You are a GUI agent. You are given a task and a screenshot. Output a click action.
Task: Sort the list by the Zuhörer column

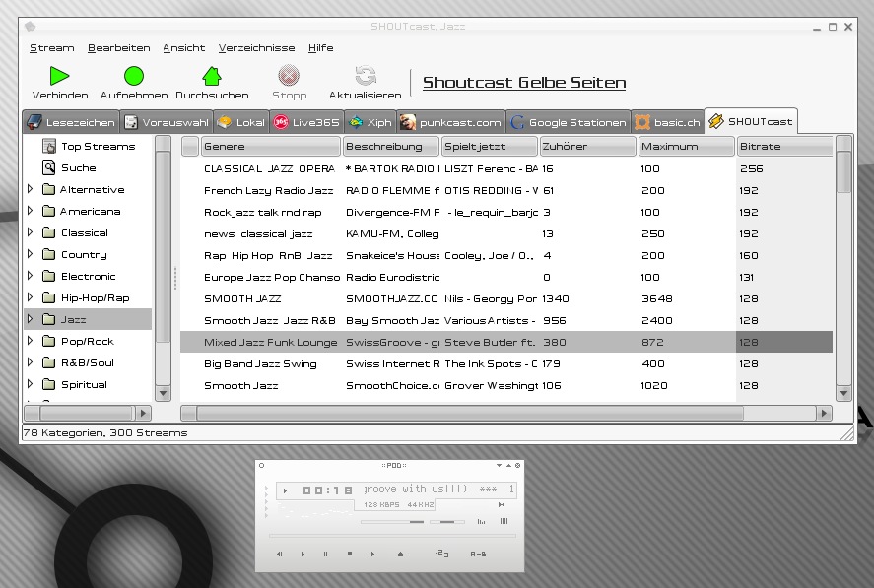tap(587, 146)
